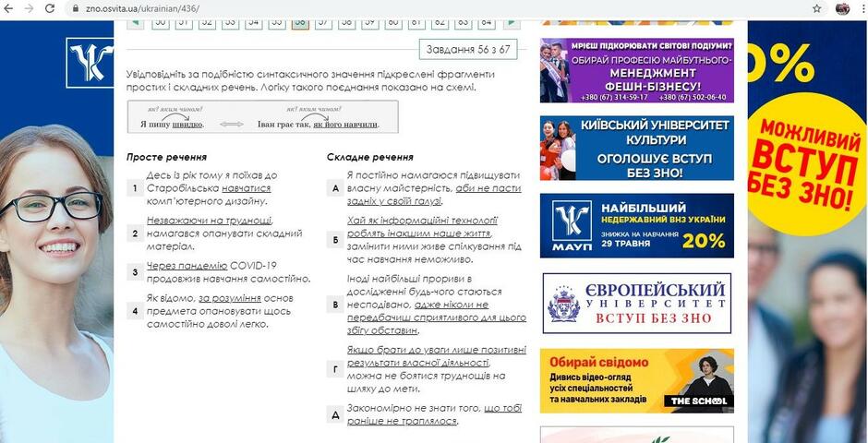Go to next tasks with the right pagination arrow
This screenshot has width=868, height=443.
[x=512, y=22]
